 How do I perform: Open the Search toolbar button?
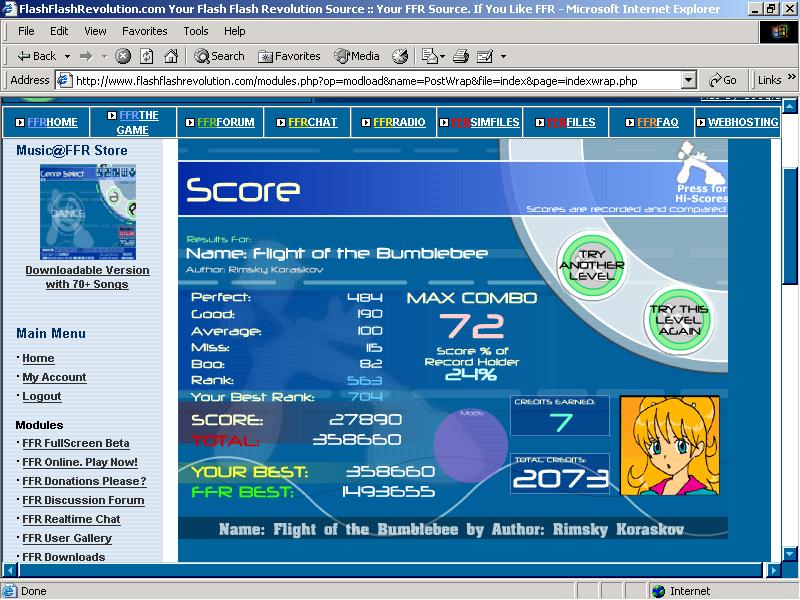(219, 56)
